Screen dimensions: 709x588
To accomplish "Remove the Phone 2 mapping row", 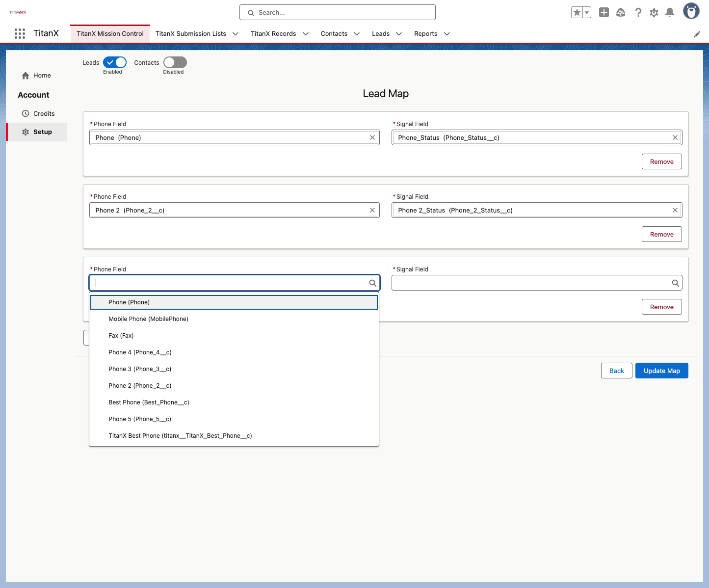I will [x=662, y=234].
